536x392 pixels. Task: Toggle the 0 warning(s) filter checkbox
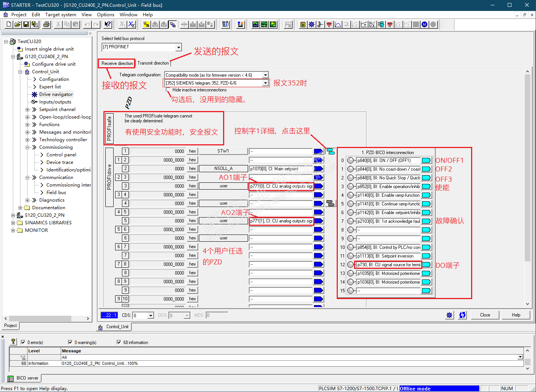click(x=70, y=342)
